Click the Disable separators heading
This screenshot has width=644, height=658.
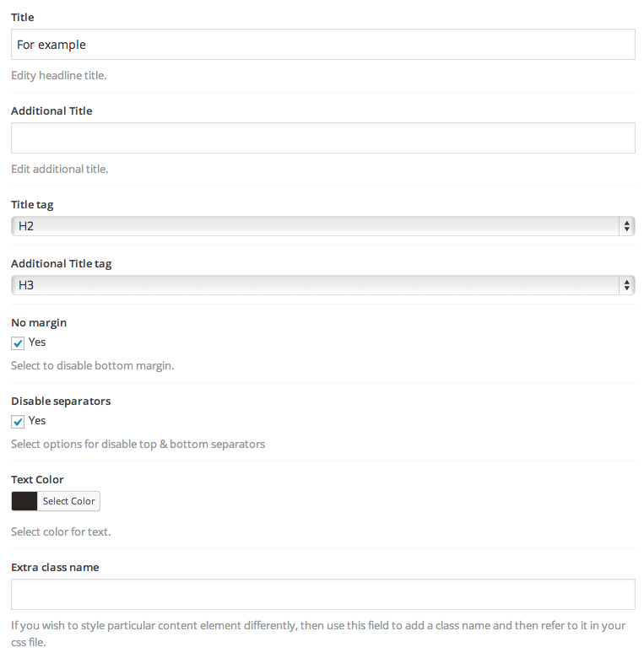coord(61,402)
